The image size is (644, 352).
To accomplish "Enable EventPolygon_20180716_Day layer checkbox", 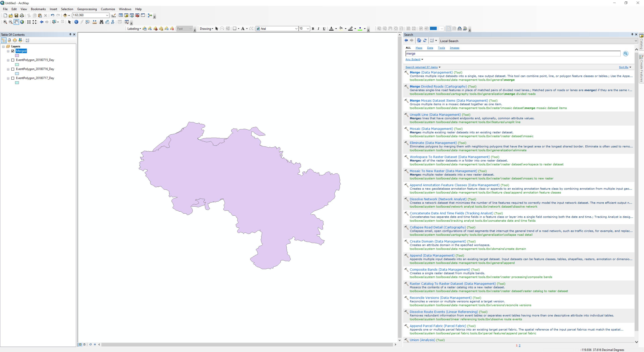I will 13,69.
